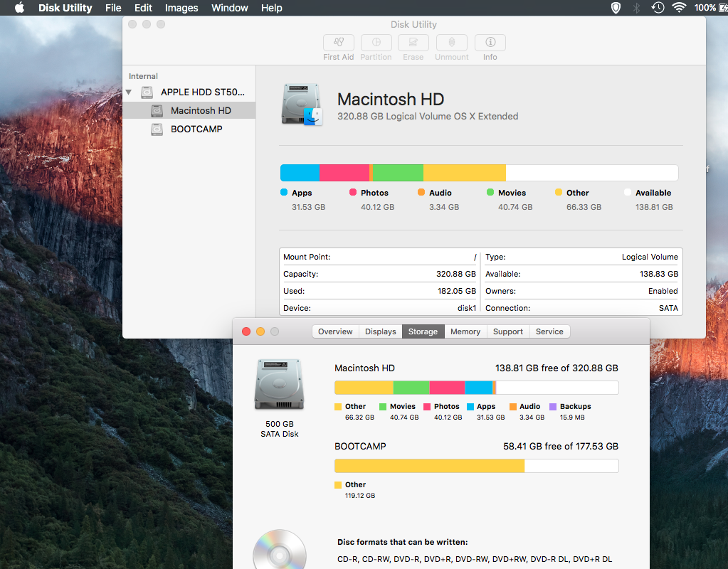Viewport: 728px width, 569px height.
Task: Click the First Aid toolbar icon
Action: 339,43
